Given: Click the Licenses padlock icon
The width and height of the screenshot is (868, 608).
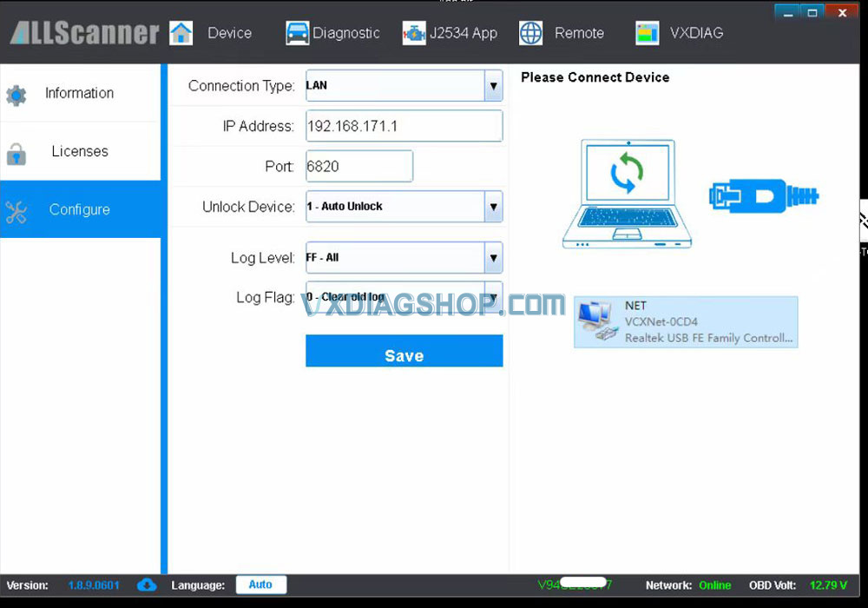Looking at the screenshot, I should (16, 154).
